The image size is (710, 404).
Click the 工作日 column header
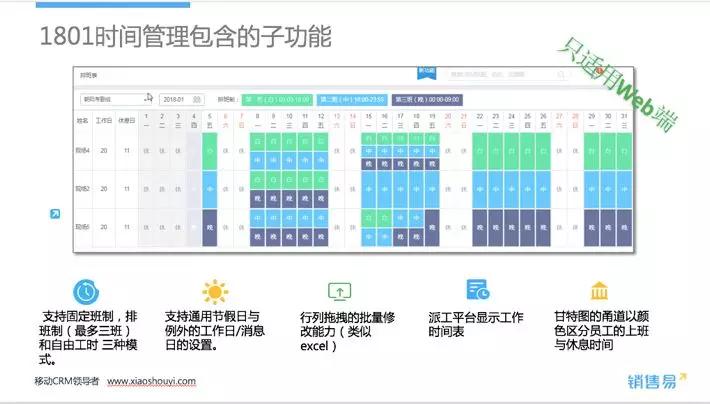pyautogui.click(x=104, y=121)
